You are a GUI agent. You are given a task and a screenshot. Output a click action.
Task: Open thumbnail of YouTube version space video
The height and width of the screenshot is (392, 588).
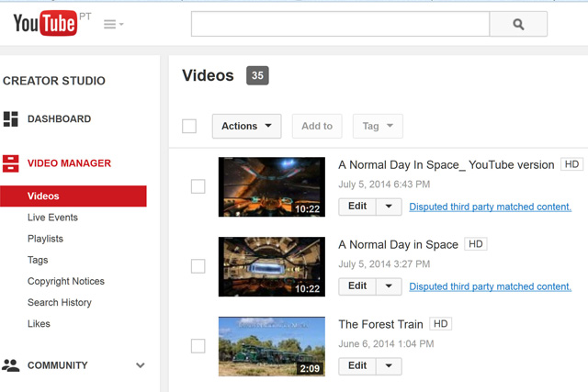[x=272, y=187]
